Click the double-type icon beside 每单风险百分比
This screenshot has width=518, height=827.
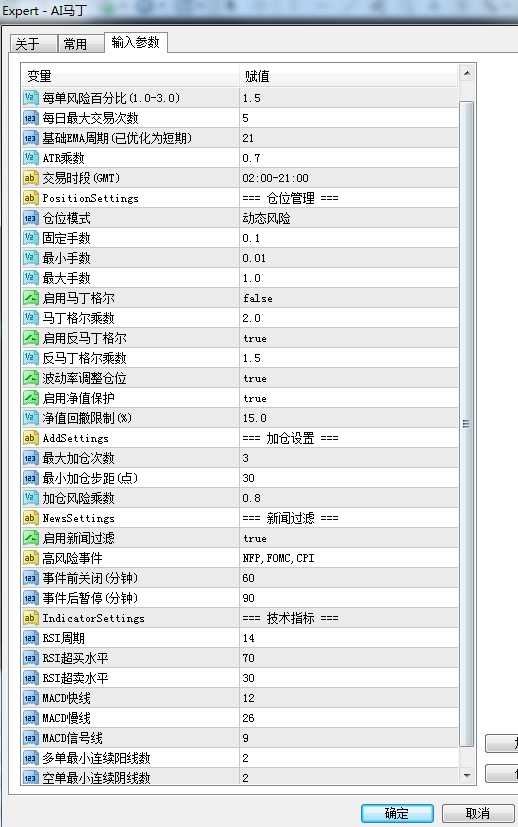(31, 98)
